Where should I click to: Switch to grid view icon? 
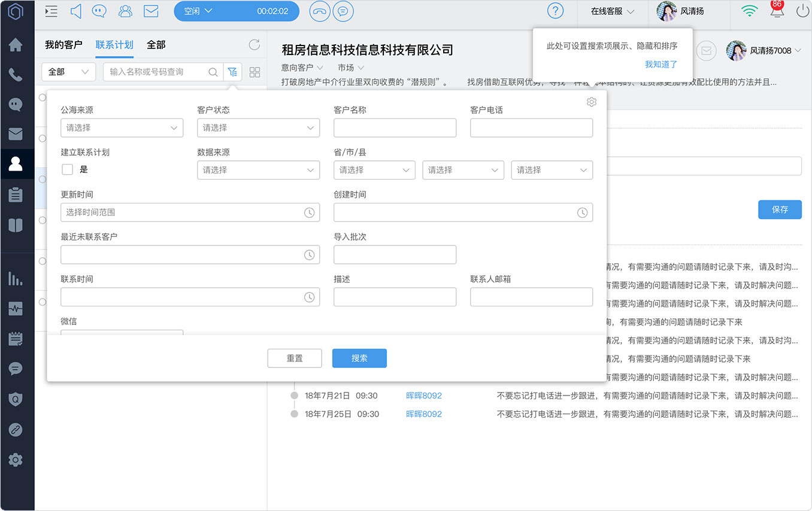point(254,72)
